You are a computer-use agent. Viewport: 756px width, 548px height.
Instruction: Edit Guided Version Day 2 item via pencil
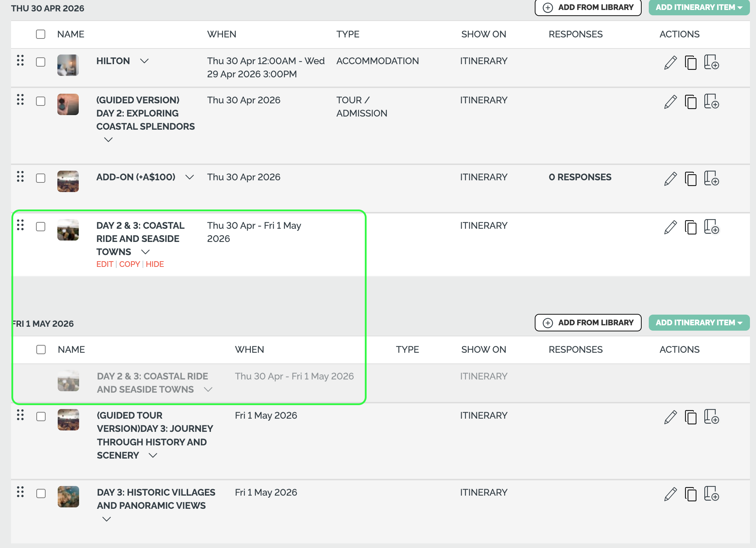[x=670, y=102]
